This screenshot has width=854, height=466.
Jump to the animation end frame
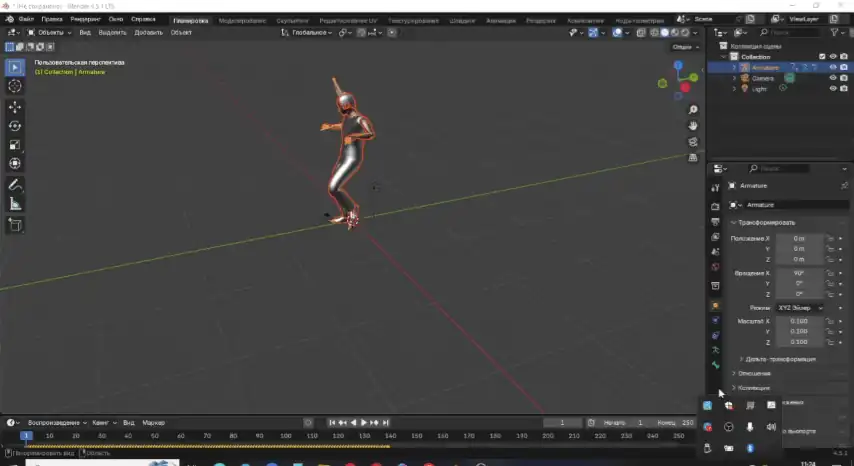tap(386, 422)
